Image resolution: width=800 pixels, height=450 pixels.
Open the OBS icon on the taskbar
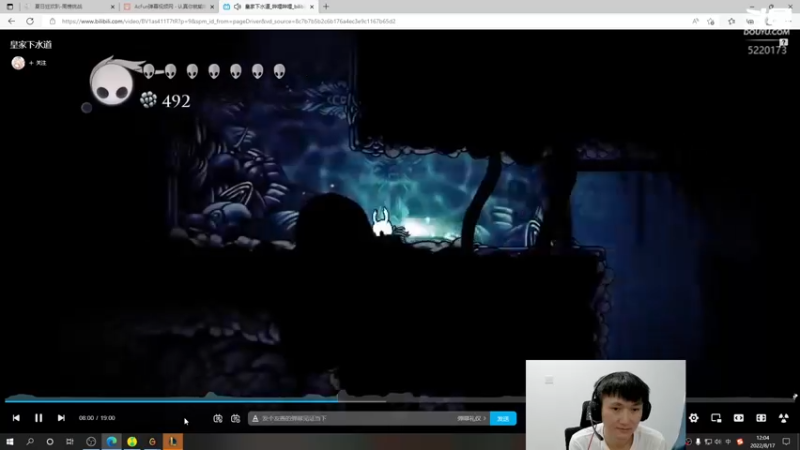pos(91,442)
